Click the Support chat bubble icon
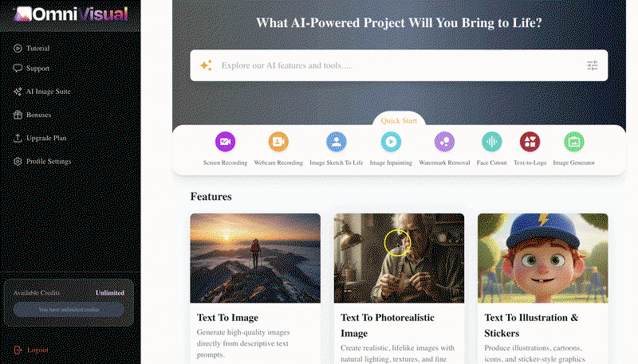The width and height of the screenshot is (638, 364). point(18,68)
